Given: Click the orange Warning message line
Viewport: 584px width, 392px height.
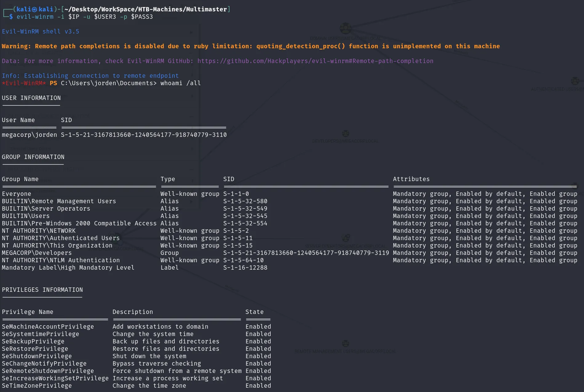Looking at the screenshot, I should pyautogui.click(x=251, y=46).
